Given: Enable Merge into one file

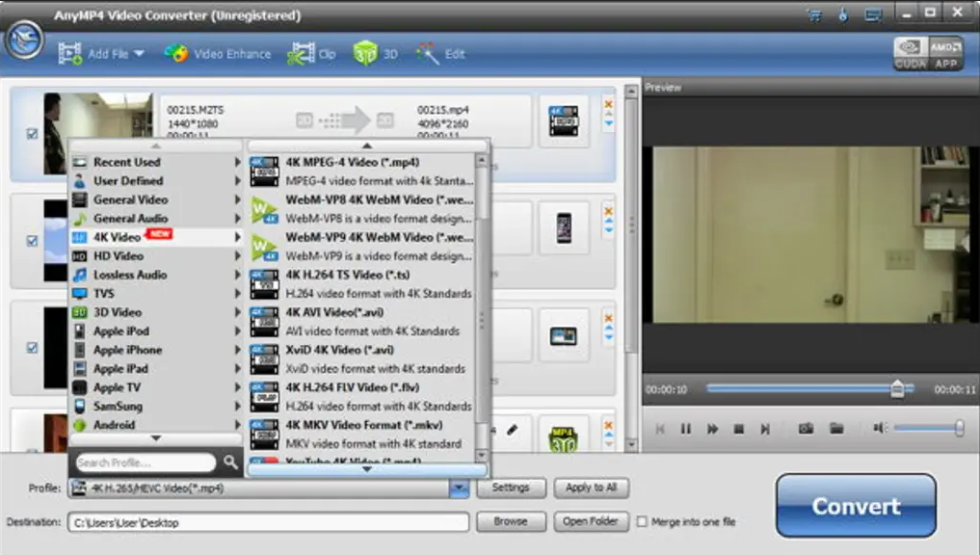Looking at the screenshot, I should click(x=642, y=521).
